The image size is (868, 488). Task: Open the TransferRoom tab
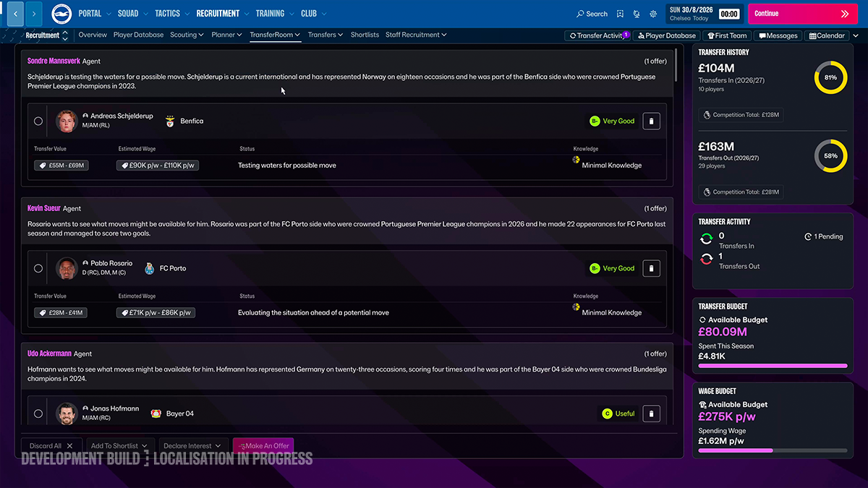point(275,35)
